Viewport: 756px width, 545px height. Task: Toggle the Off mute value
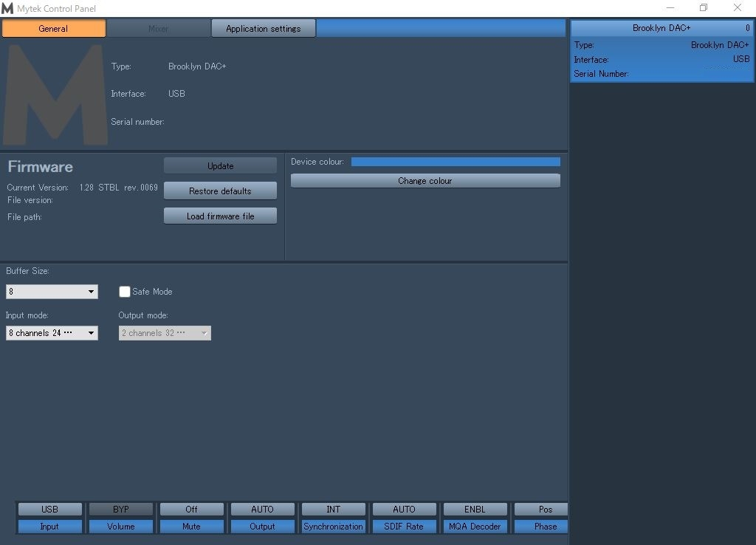[x=191, y=510]
